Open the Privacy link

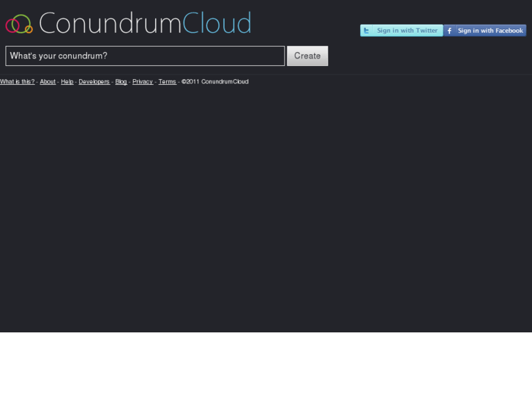(143, 82)
